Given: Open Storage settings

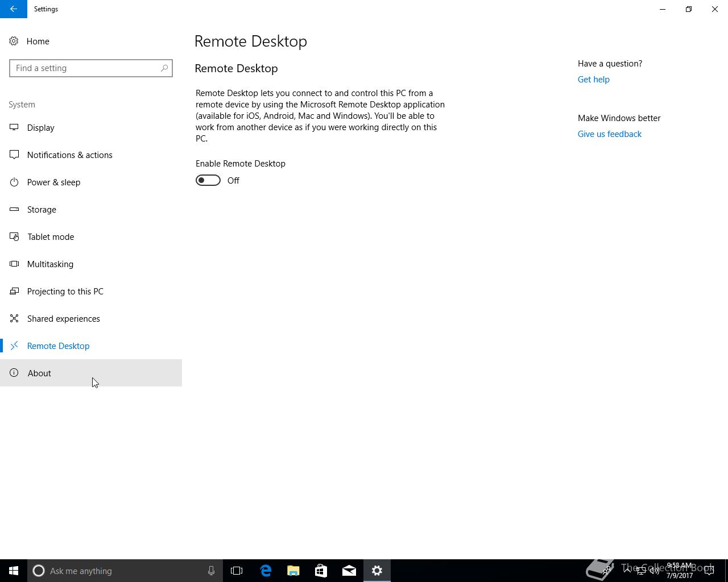Looking at the screenshot, I should tap(91, 209).
